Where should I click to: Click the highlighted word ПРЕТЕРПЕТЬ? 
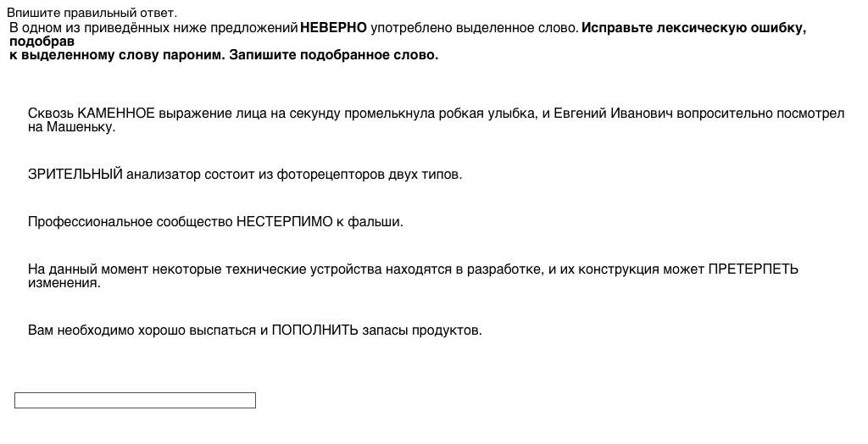(753, 269)
